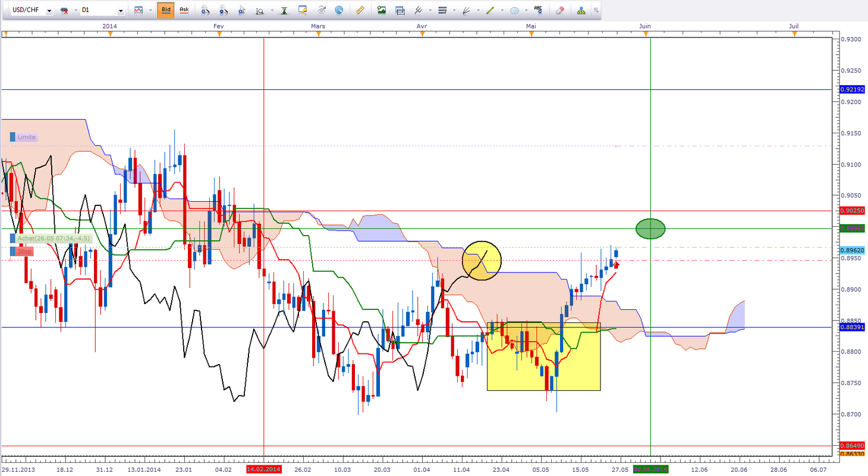The width and height of the screenshot is (868, 476).
Task: Click the 0.92192 blue price label
Action: pos(852,89)
